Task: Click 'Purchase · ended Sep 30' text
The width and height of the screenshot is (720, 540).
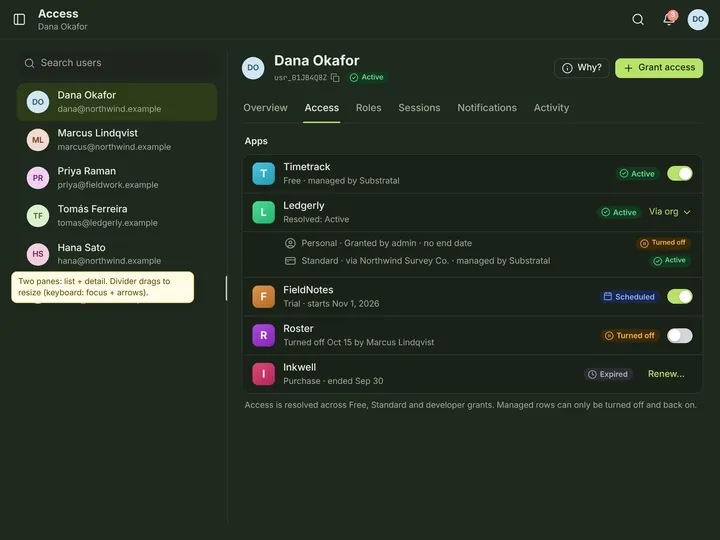Action: pyautogui.click(x=333, y=381)
